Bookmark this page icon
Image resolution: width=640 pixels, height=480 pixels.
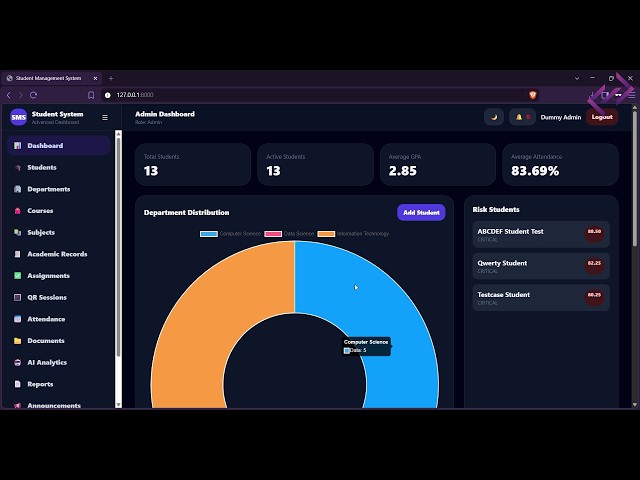(91, 95)
